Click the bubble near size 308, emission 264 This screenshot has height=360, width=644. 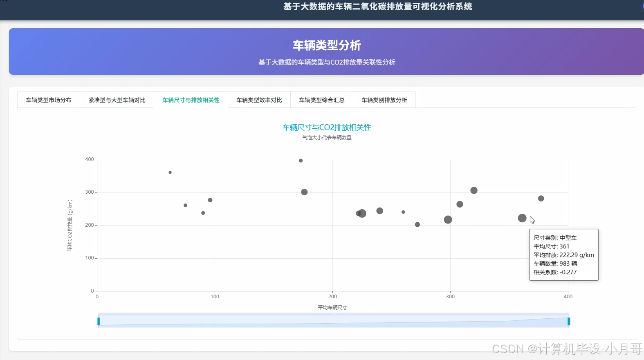(460, 204)
